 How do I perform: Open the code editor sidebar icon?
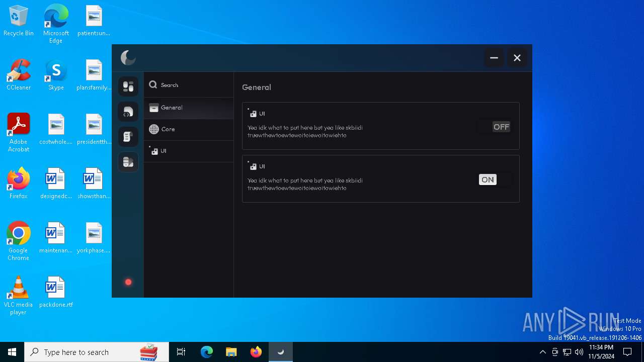tap(128, 112)
